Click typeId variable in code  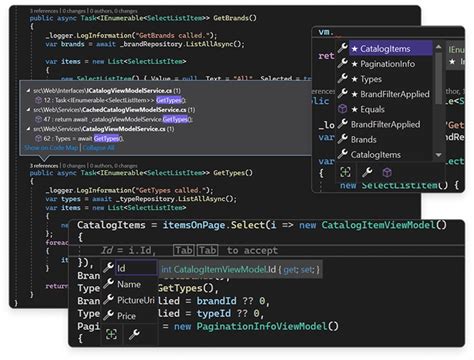(x=214, y=313)
